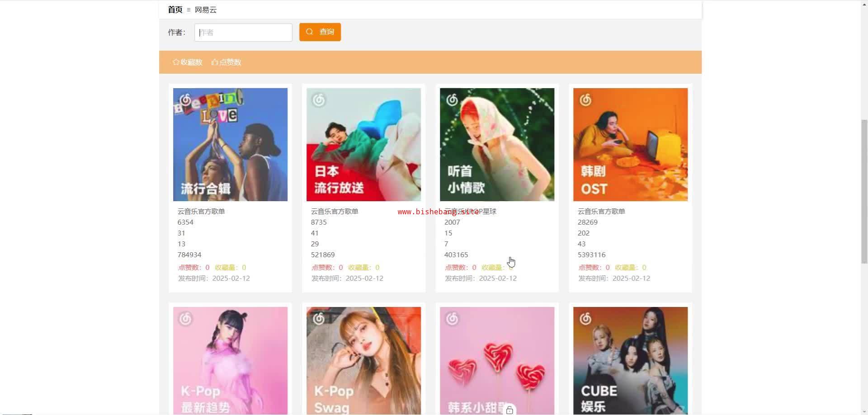Focus the 作者 author input field
Image resolution: width=868 pixels, height=415 pixels.
(x=243, y=33)
